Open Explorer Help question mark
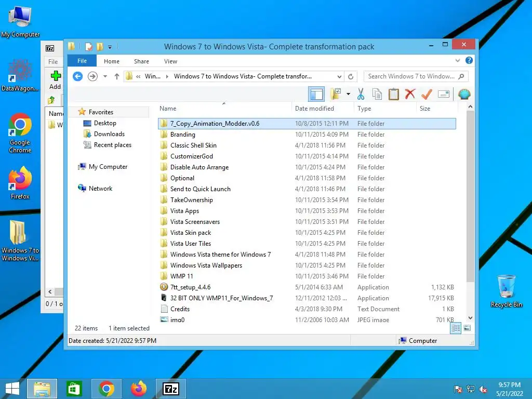The width and height of the screenshot is (532, 399). click(469, 60)
